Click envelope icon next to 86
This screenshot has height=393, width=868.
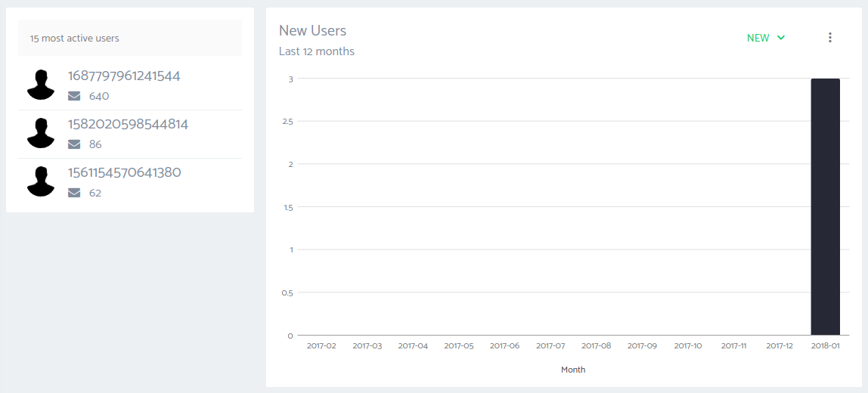point(74,144)
